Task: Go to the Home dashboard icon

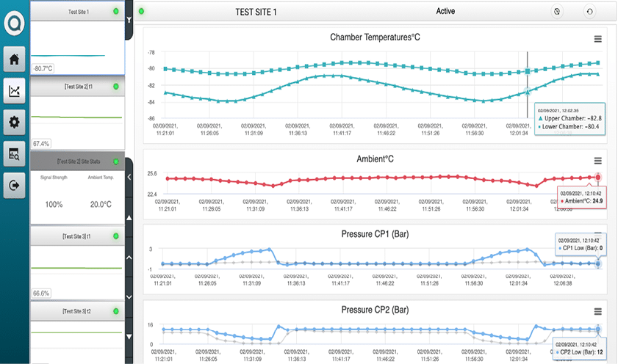Action: (x=14, y=58)
